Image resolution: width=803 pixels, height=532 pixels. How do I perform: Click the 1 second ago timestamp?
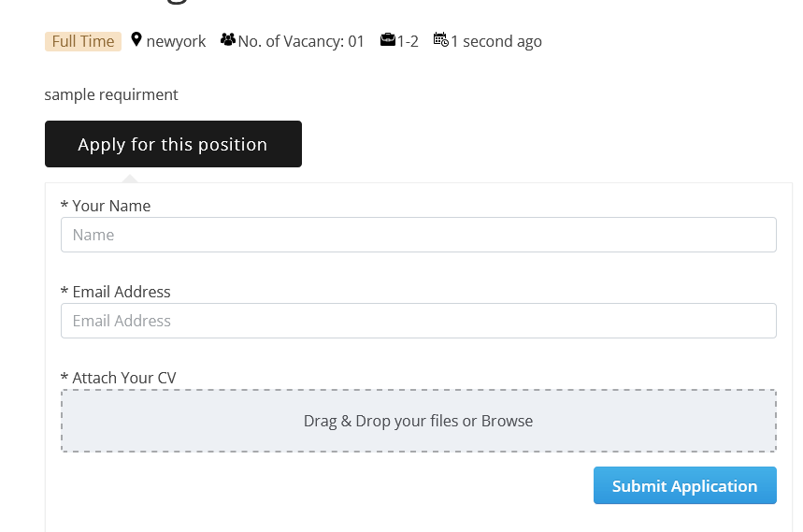(x=496, y=41)
